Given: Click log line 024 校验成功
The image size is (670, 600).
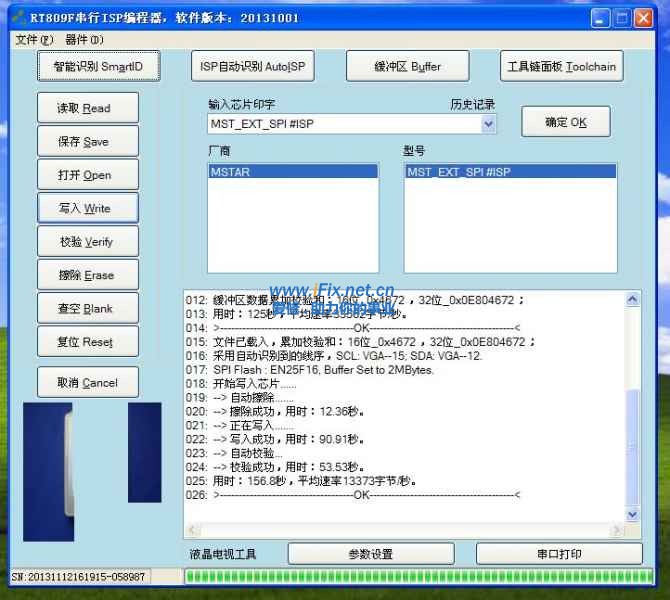Looking at the screenshot, I should 275,467.
